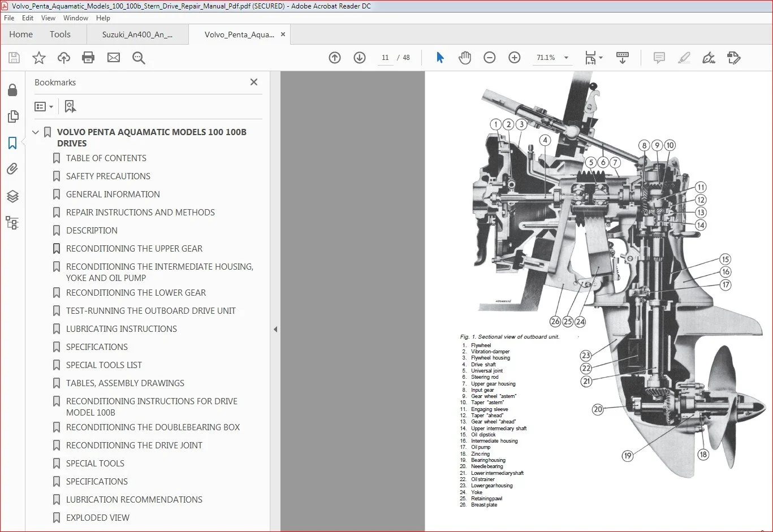Close the Volvo_Penta document tab
The width and height of the screenshot is (773, 532).
click(x=283, y=34)
